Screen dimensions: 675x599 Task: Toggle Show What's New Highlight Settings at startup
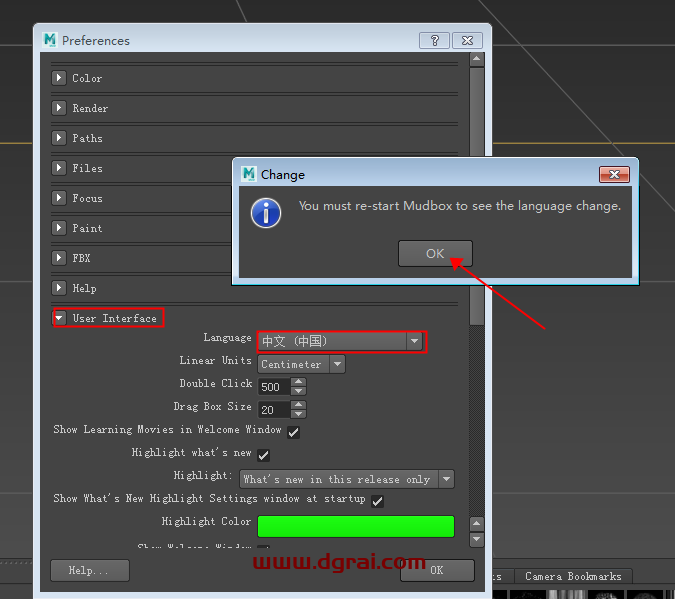point(378,501)
